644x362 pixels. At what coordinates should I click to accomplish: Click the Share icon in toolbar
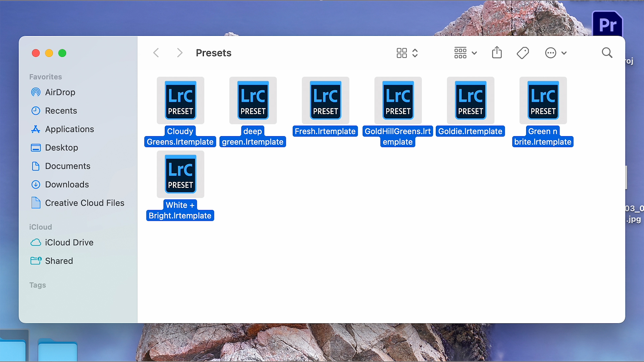497,53
